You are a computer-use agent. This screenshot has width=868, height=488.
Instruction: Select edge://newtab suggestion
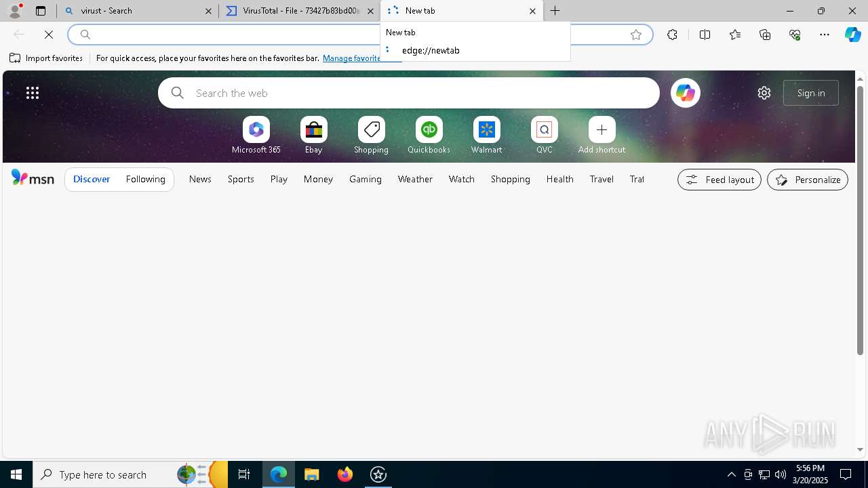[475, 50]
